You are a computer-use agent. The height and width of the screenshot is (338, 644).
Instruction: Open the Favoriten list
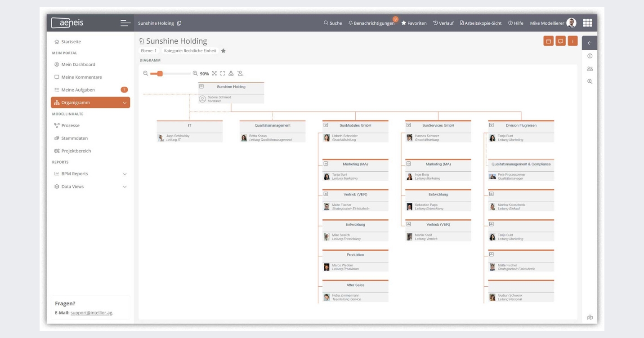[414, 23]
